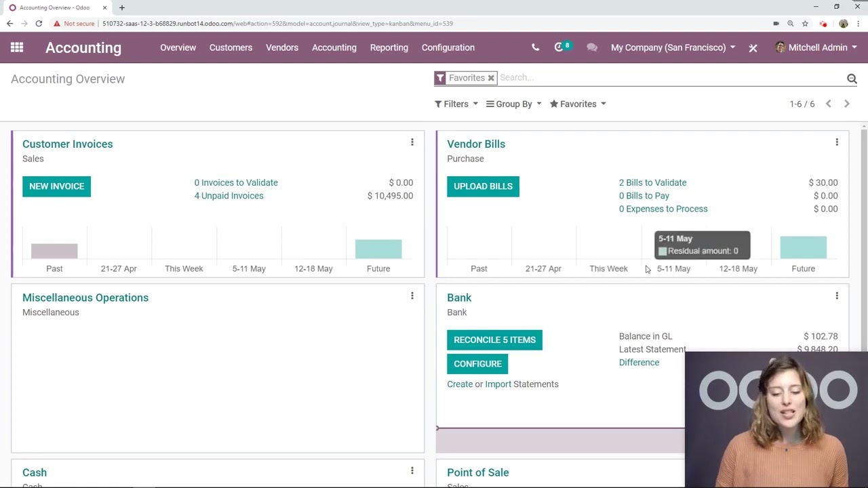This screenshot has width=868, height=488.
Task: Open Point of Sale card title
Action: coord(478,472)
